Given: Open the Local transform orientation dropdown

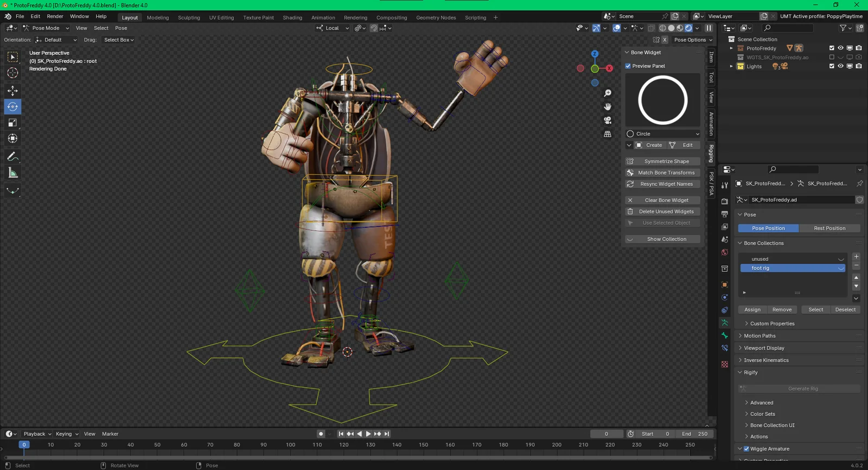Looking at the screenshot, I should 333,28.
